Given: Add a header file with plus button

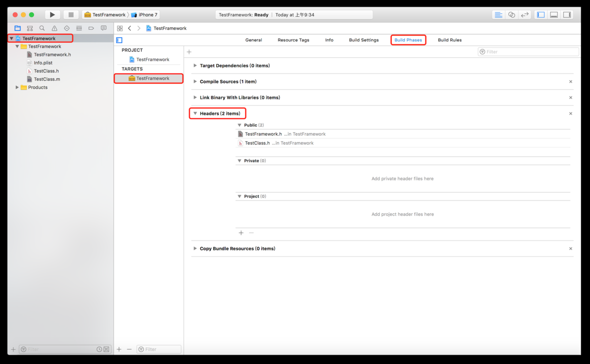Looking at the screenshot, I should pos(241,233).
